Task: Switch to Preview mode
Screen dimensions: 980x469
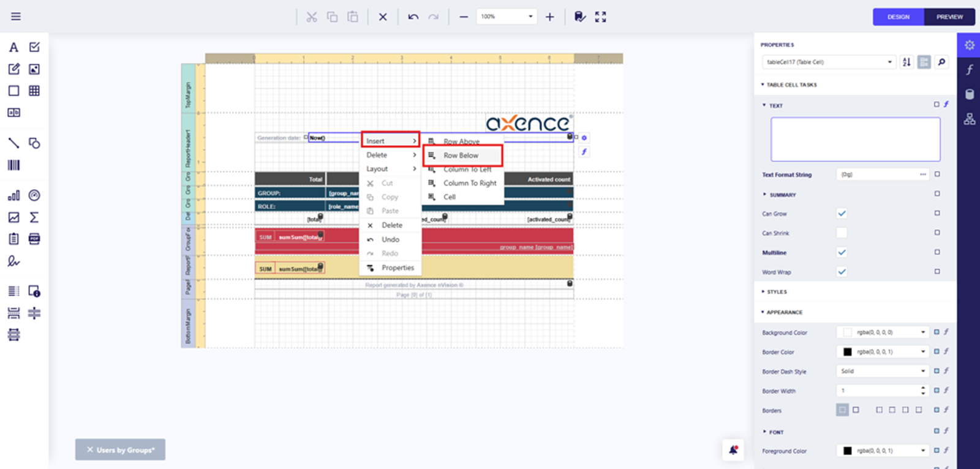Action: pyautogui.click(x=949, y=17)
